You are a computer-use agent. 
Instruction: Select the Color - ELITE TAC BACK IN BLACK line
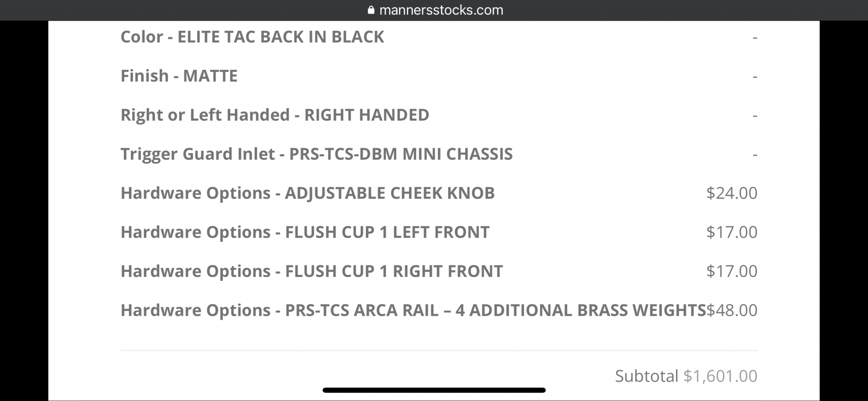click(252, 37)
